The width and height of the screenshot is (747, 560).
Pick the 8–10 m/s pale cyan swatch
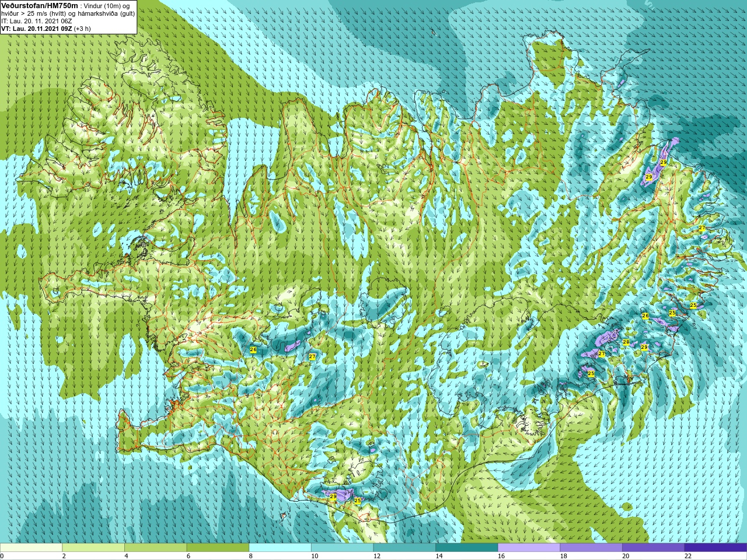coord(280,548)
